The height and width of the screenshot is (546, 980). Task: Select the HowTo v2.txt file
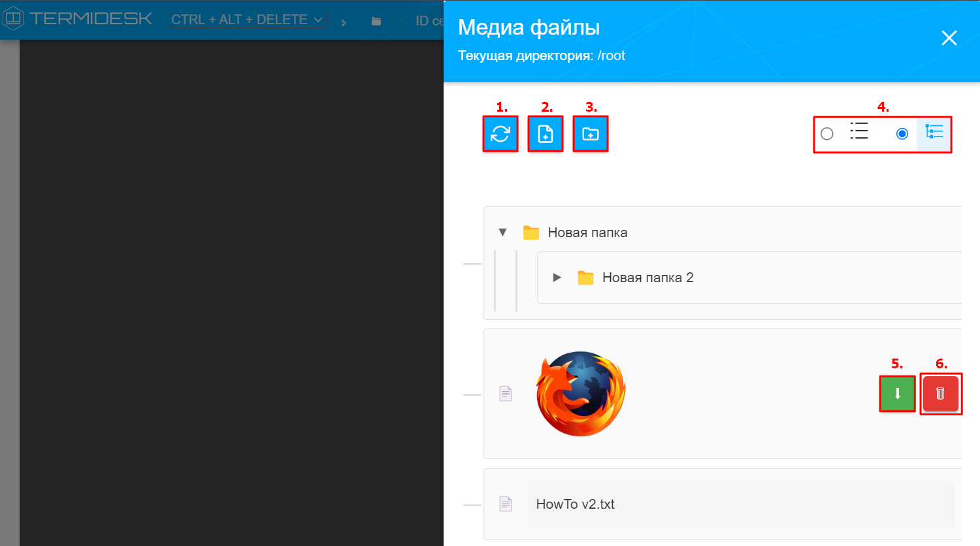[x=576, y=504]
